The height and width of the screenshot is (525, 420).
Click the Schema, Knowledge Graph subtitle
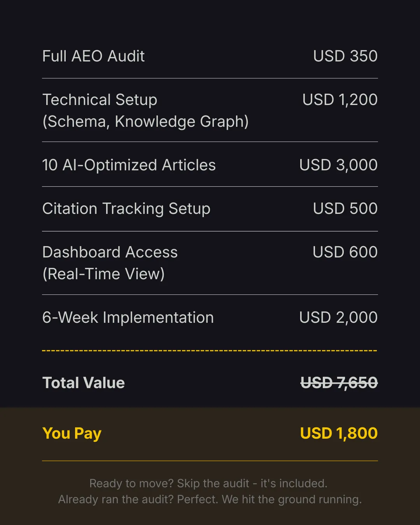click(145, 122)
